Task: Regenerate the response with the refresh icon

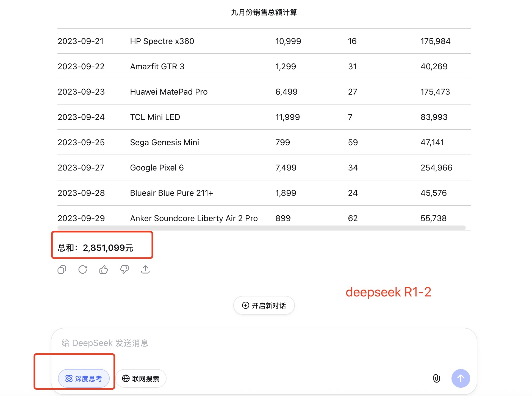Action: (83, 269)
